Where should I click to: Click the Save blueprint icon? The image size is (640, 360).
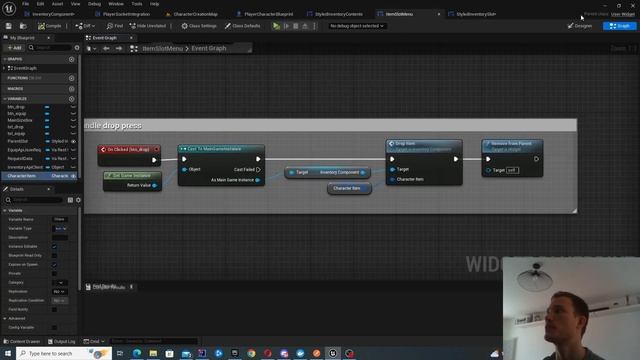[x=9, y=26]
